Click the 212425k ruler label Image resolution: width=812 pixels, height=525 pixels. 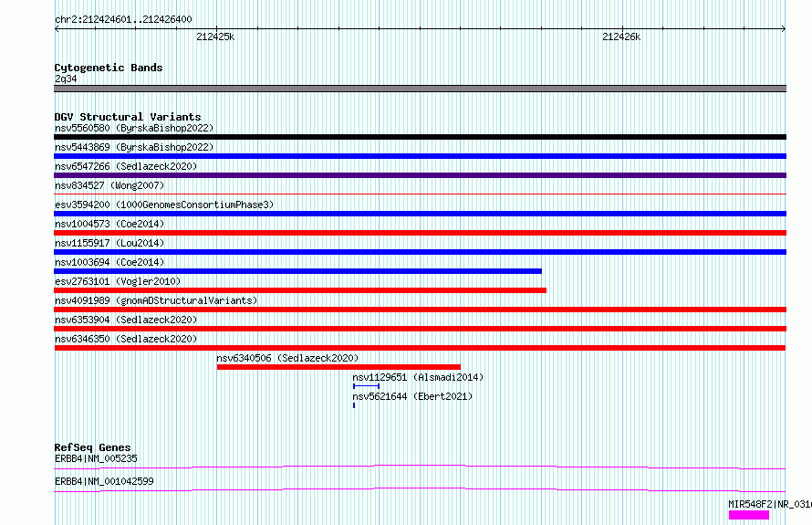(215, 37)
